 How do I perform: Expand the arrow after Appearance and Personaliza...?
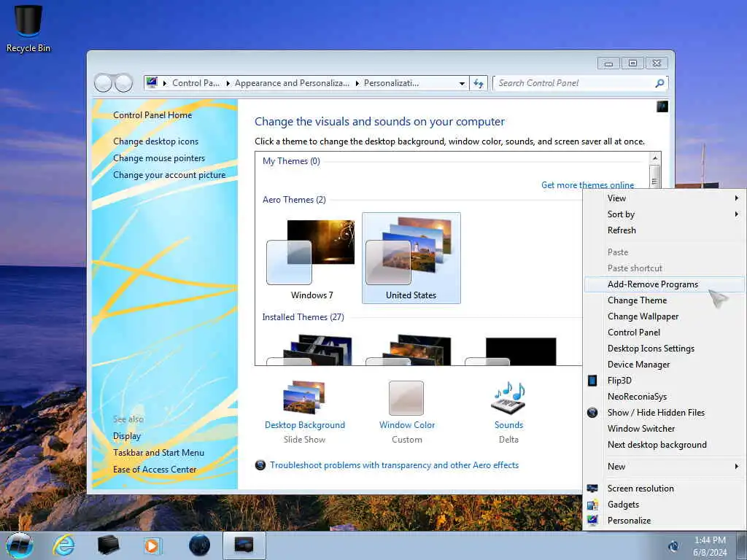tap(357, 83)
